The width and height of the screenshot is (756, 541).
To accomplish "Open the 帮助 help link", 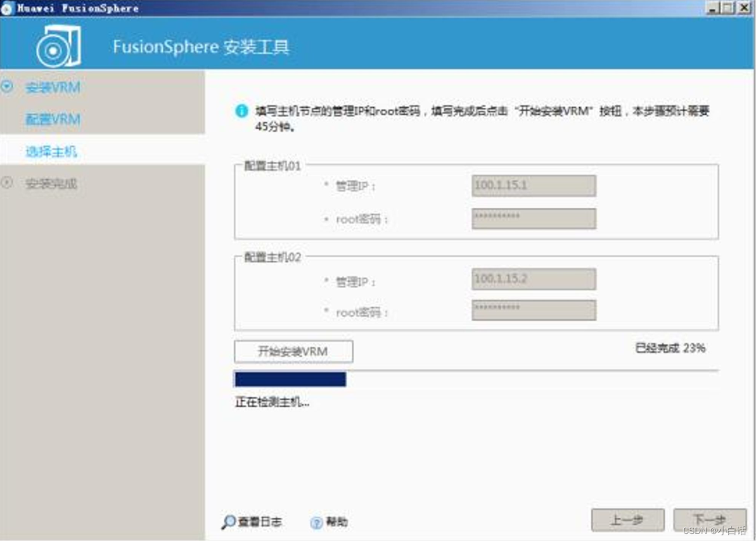I will pyautogui.click(x=336, y=522).
